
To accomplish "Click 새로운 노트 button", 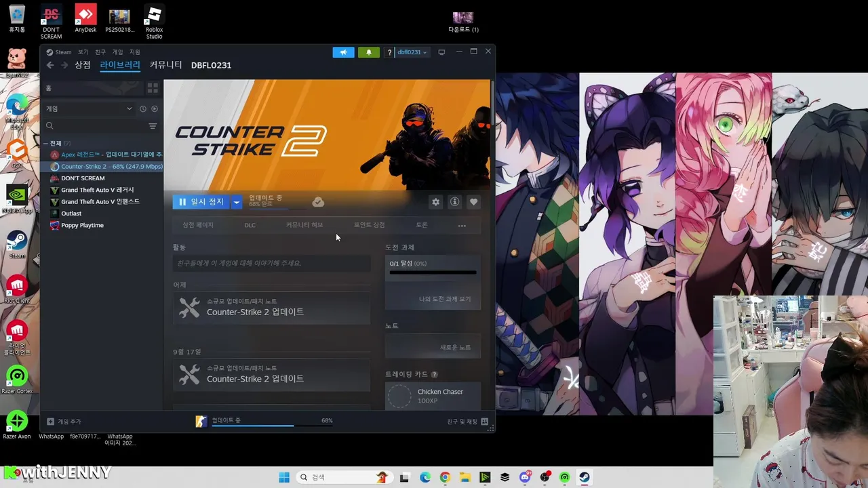I will [x=455, y=348].
